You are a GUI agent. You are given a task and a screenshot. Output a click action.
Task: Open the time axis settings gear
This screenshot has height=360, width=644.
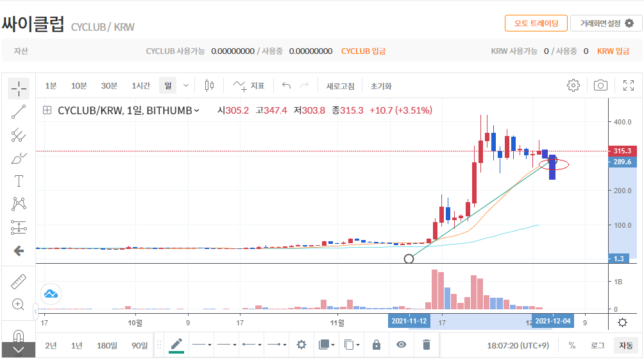point(623,323)
